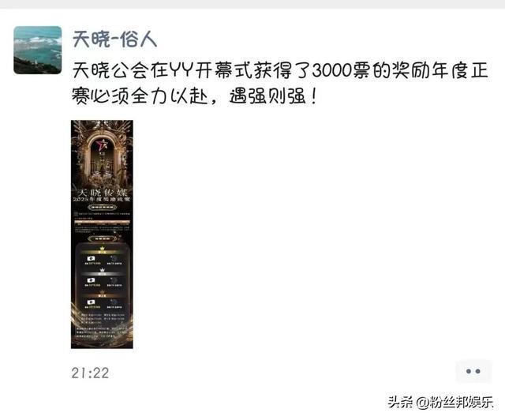Open the 天晓-俗人 username link

[114, 40]
